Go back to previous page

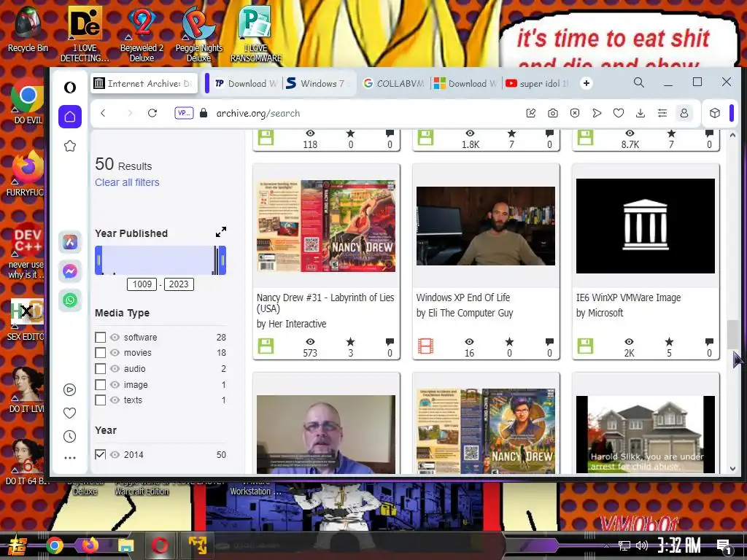point(103,113)
